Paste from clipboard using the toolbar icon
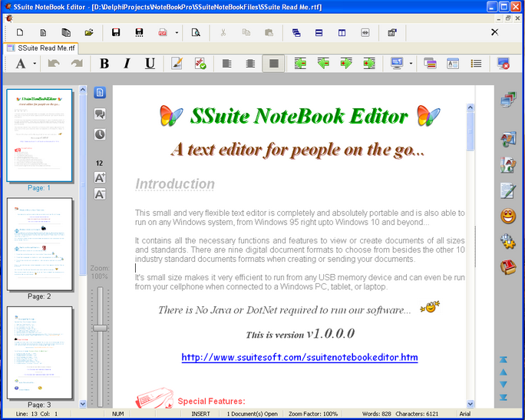The width and height of the screenshot is (525, 420). [269, 32]
